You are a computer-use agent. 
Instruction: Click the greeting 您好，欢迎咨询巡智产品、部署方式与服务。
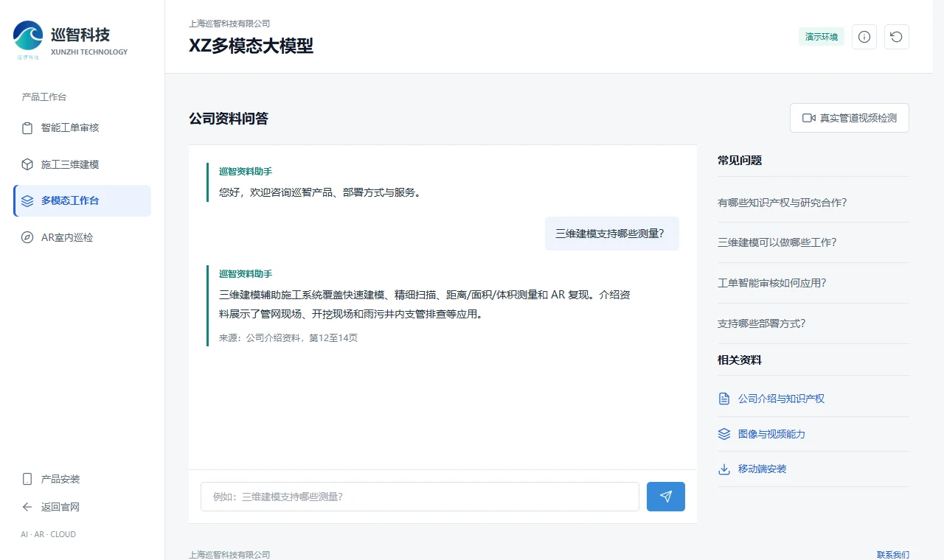320,193
